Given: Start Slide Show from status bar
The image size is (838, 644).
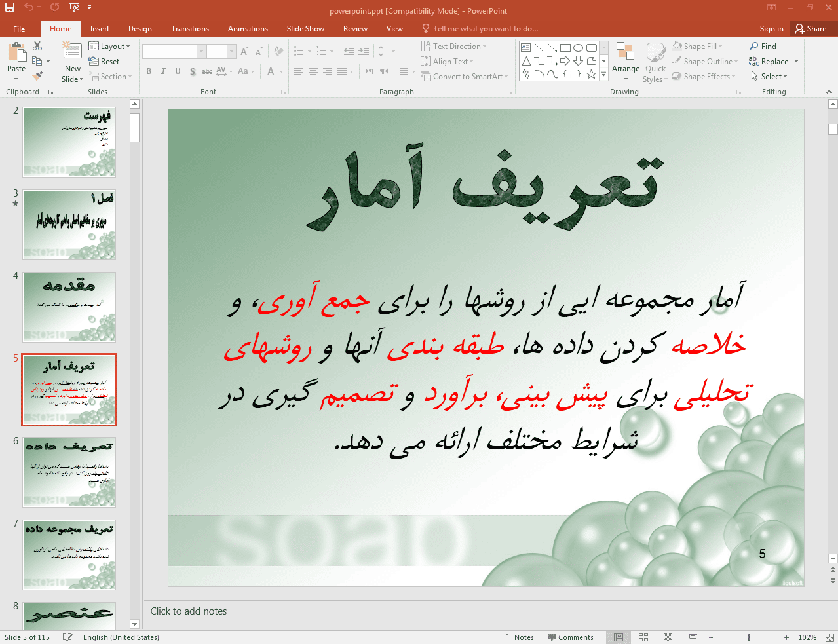Looking at the screenshot, I should coord(693,637).
